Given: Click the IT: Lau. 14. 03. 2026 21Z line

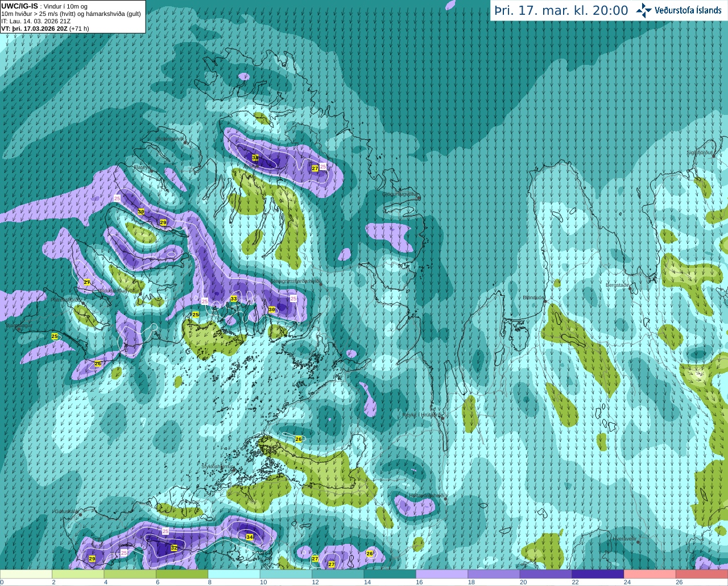Looking at the screenshot, I should click(x=36, y=21).
